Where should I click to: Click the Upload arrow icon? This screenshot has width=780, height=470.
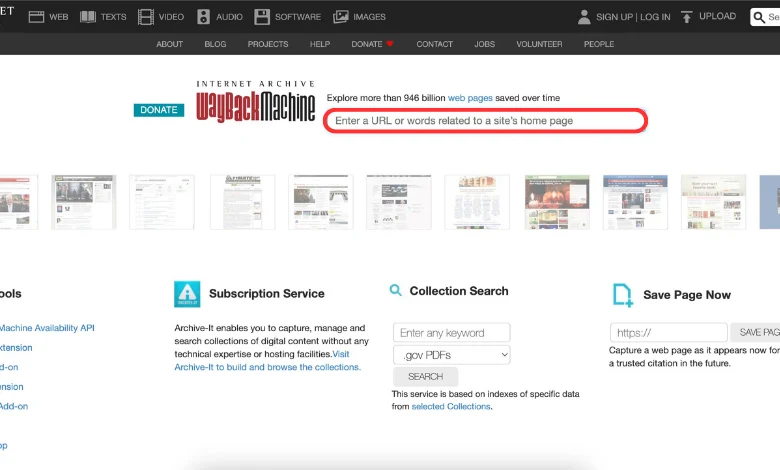[x=686, y=17]
